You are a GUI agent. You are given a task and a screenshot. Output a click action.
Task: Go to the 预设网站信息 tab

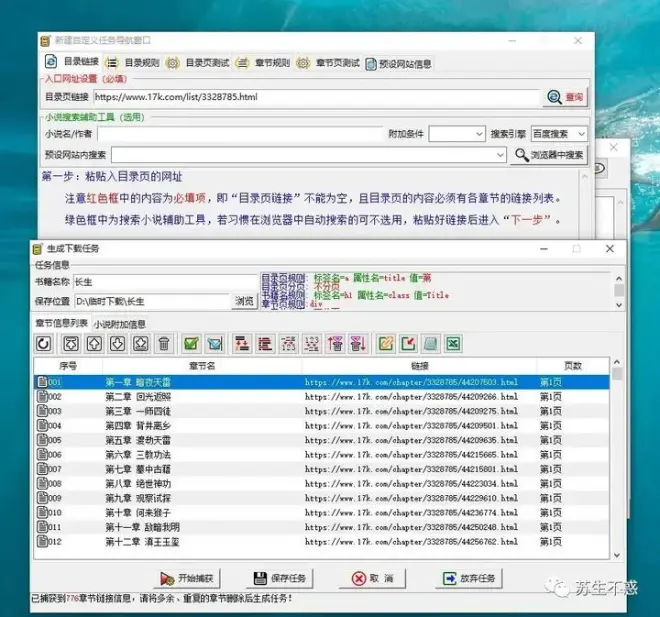click(x=398, y=63)
